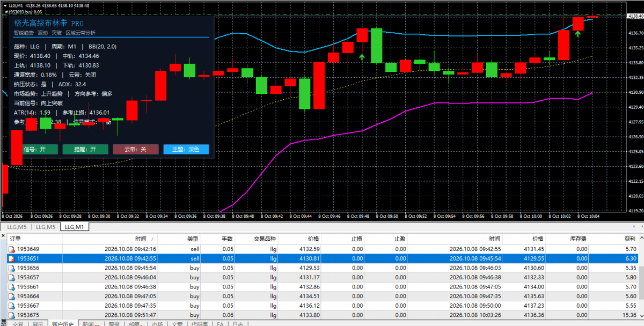Open the 账户历史 terminal tab
Viewport: 644px width, 326px height.
pos(63,323)
